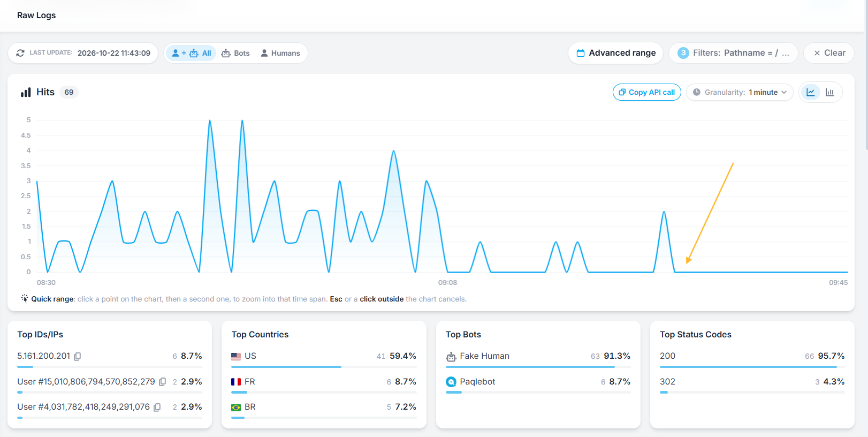Click the US country usage bar
The image size is (868, 437).
[x=324, y=367]
